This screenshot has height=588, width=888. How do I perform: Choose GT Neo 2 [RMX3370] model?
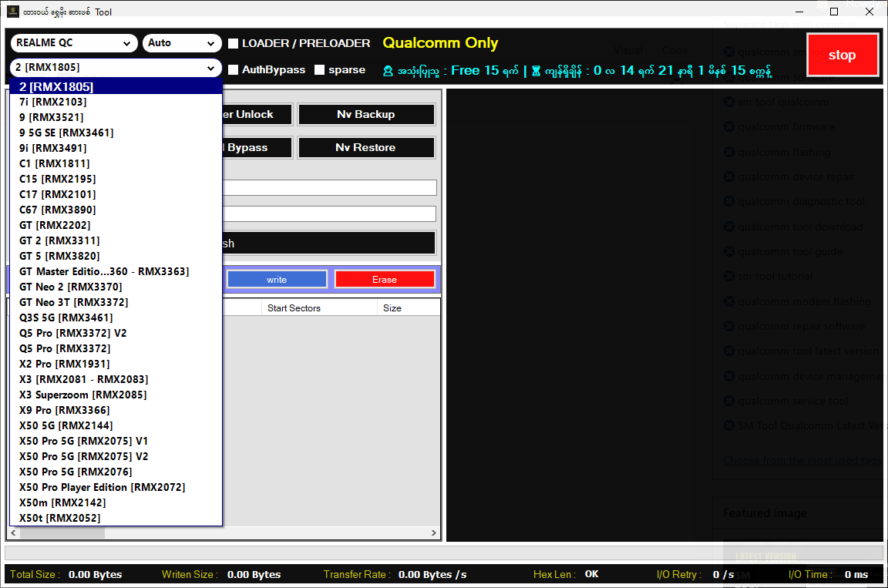point(70,287)
